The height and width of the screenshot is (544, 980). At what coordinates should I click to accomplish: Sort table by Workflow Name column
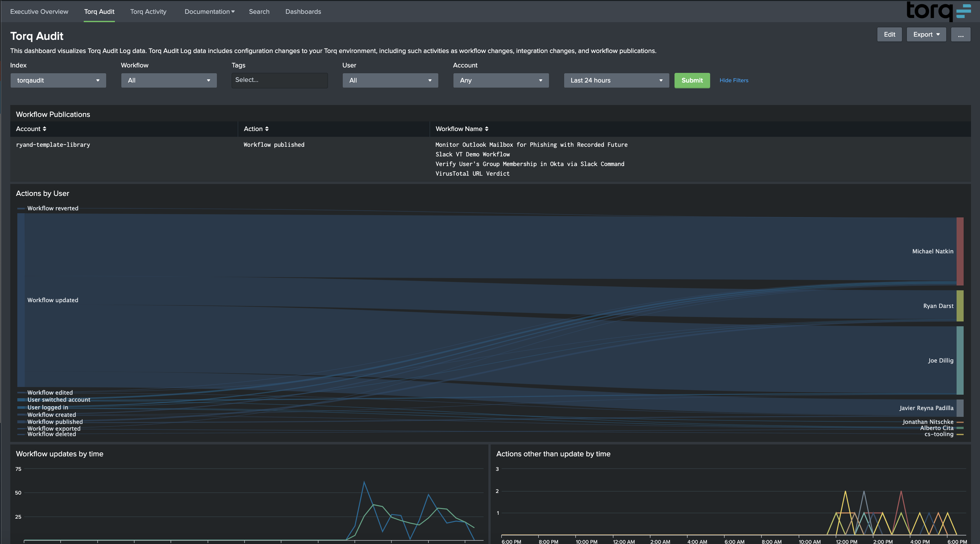(462, 129)
